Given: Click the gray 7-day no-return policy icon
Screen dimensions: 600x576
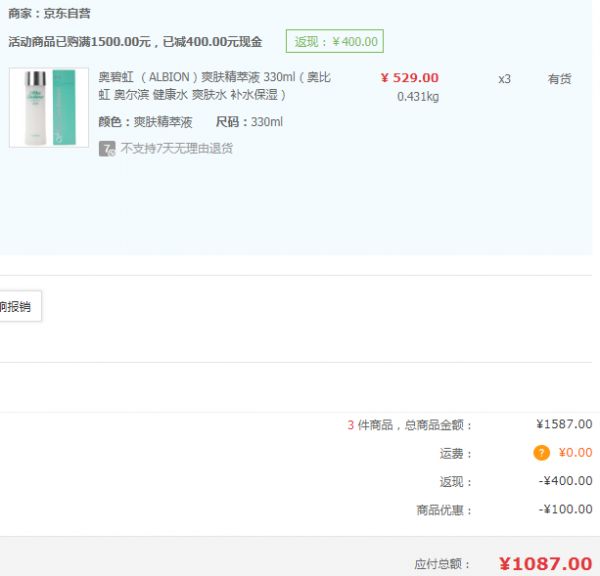Looking at the screenshot, I should tap(107, 148).
